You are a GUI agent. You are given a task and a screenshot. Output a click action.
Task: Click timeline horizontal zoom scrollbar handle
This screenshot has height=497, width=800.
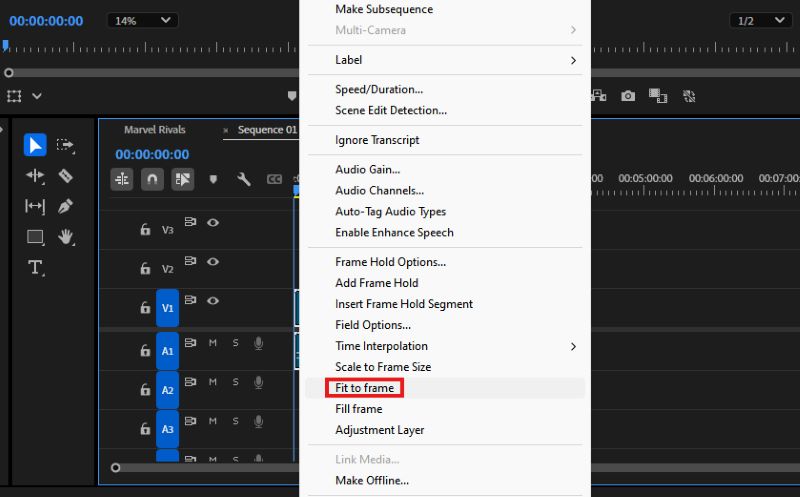click(x=115, y=467)
